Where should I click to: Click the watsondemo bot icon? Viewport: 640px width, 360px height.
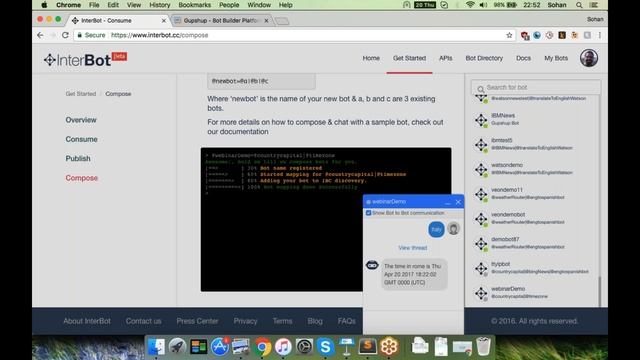click(x=481, y=169)
